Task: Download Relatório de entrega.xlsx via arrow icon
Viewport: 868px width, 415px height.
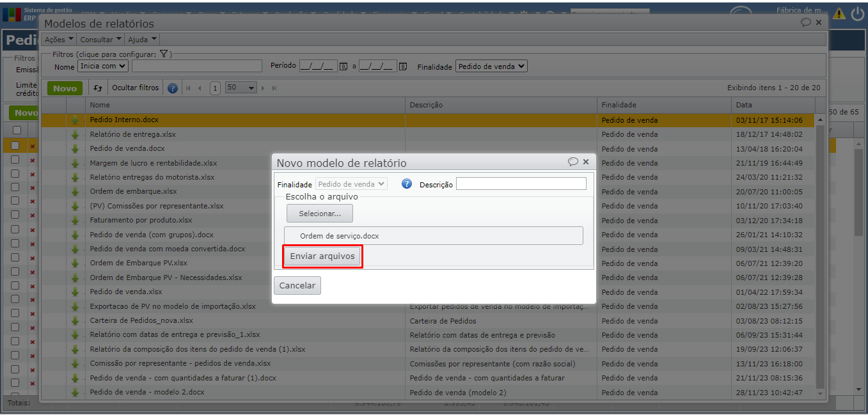Action: 75,134
